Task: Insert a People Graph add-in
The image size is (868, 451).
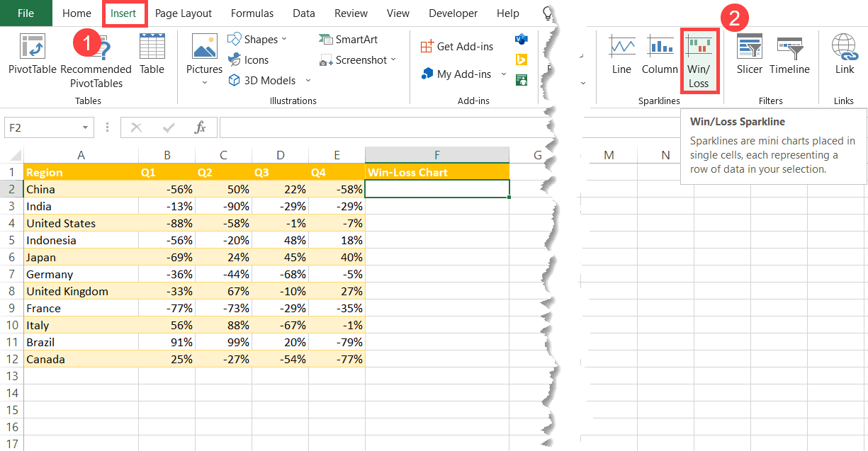Action: tap(522, 80)
